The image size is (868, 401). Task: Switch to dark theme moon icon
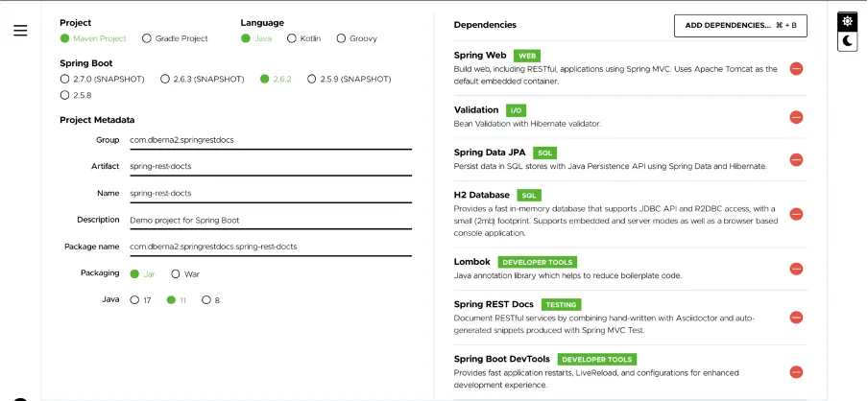click(847, 40)
